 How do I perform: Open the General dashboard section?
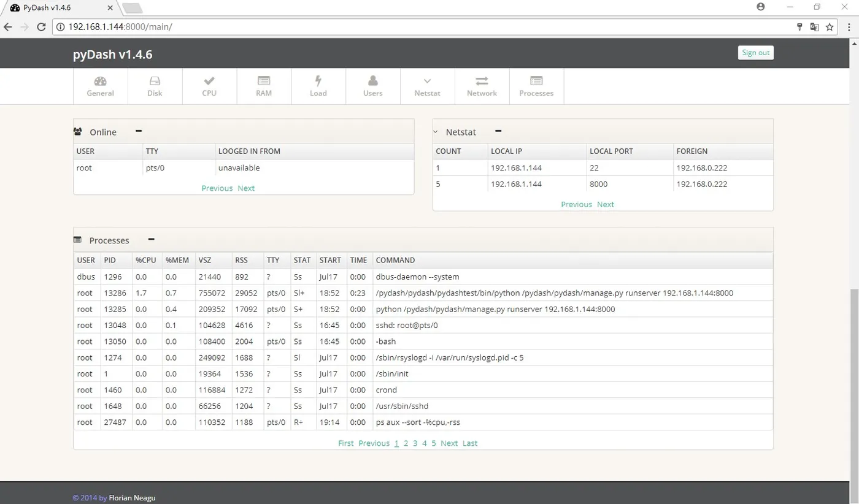coord(101,86)
